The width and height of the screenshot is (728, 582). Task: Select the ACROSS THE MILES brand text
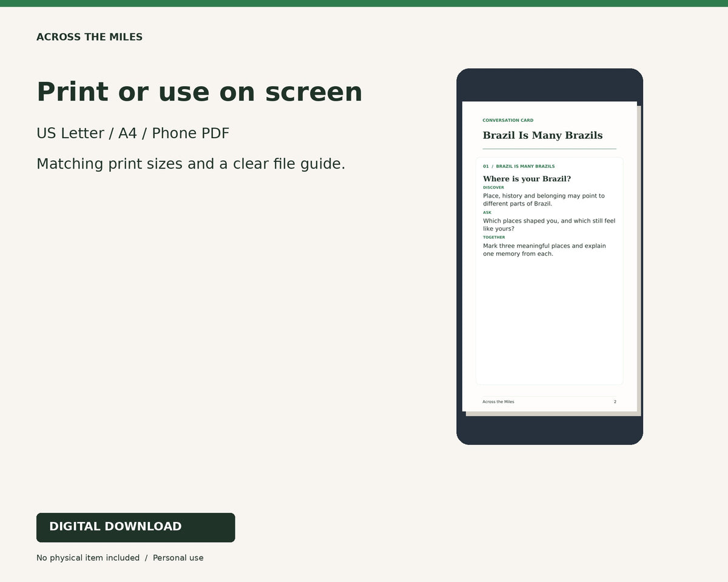click(89, 37)
